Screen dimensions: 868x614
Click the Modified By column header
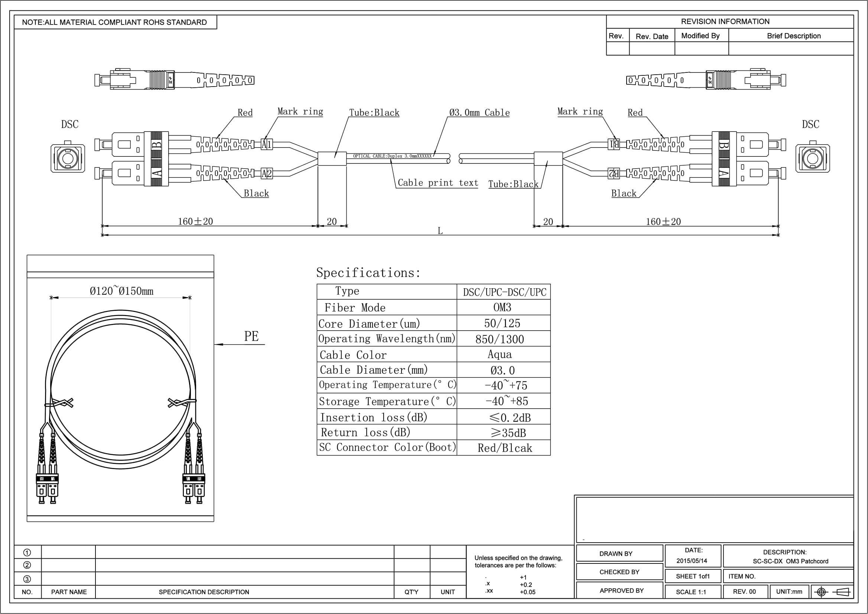(700, 36)
